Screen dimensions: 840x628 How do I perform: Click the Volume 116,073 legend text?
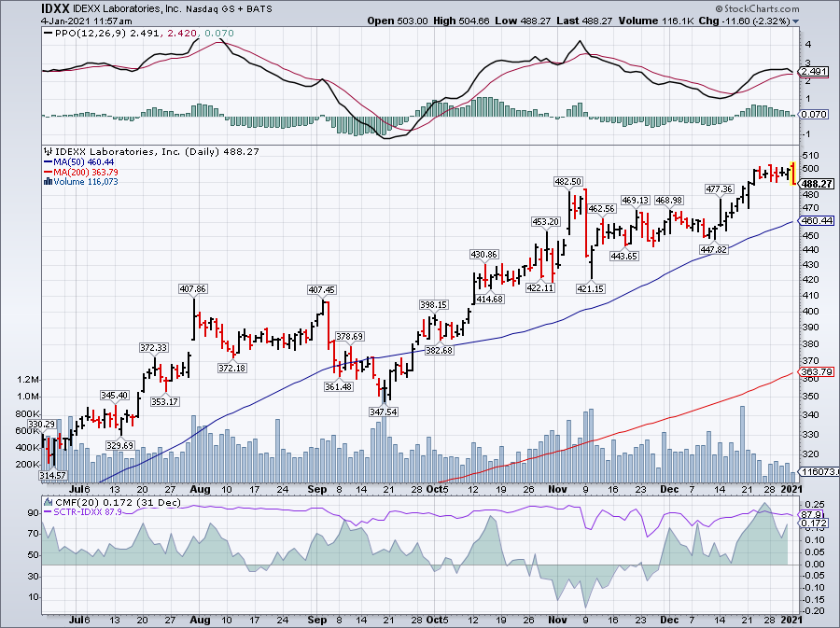click(x=86, y=182)
